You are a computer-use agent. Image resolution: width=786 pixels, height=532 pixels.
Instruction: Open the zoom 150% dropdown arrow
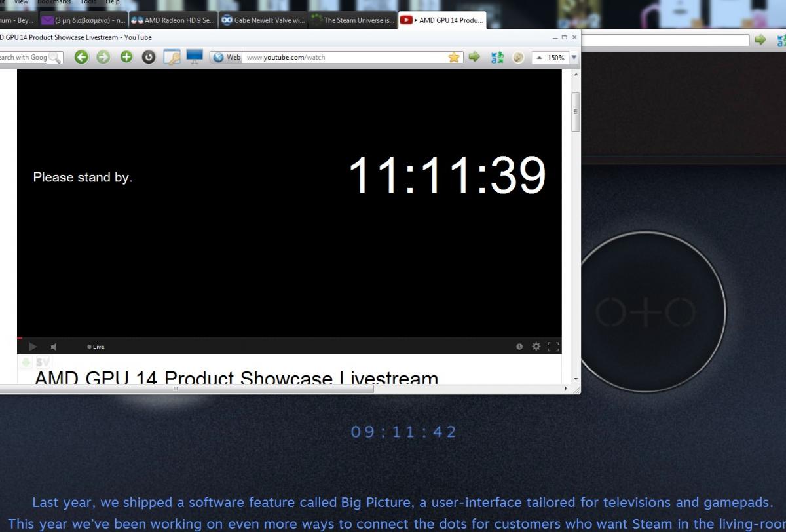[574, 57]
